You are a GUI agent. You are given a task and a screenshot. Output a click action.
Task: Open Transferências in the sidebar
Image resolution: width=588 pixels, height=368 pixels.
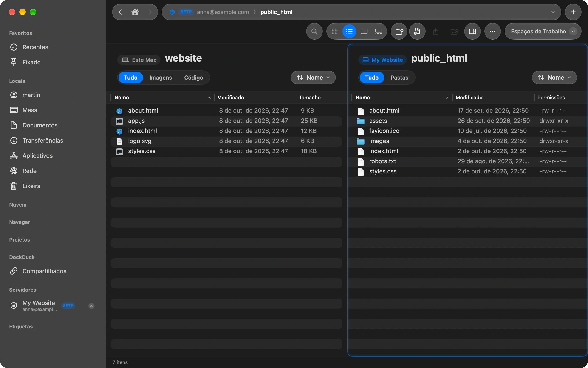coord(53,141)
